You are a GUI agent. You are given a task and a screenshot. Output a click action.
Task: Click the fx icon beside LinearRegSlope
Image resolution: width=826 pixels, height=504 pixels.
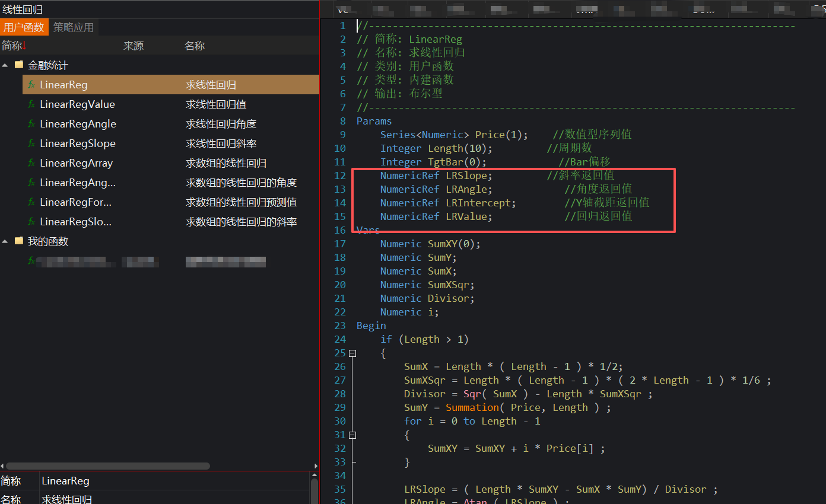click(31, 143)
